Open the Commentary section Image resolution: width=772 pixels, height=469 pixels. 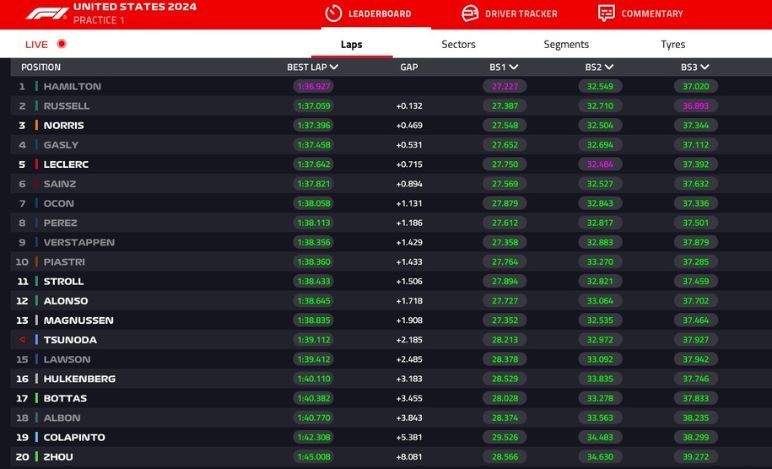[652, 14]
